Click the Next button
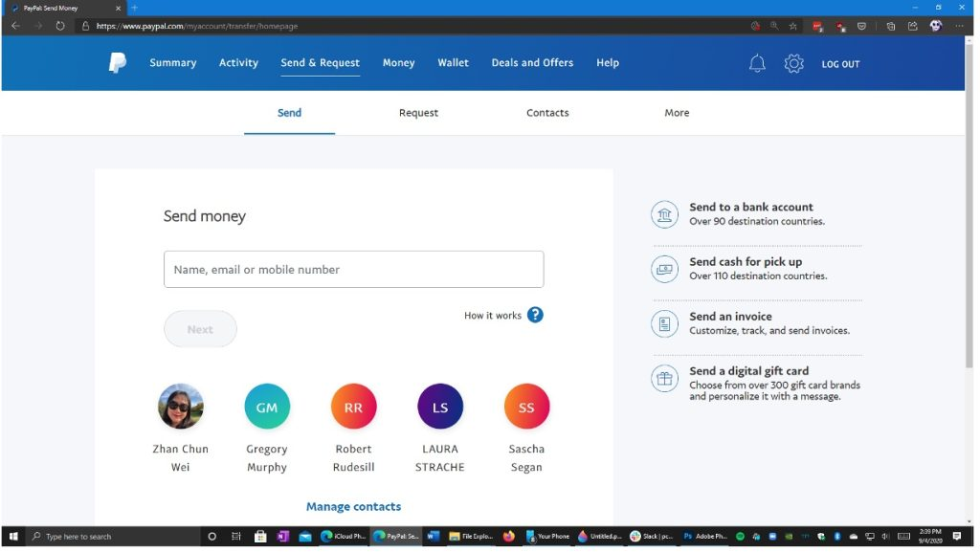 click(200, 329)
